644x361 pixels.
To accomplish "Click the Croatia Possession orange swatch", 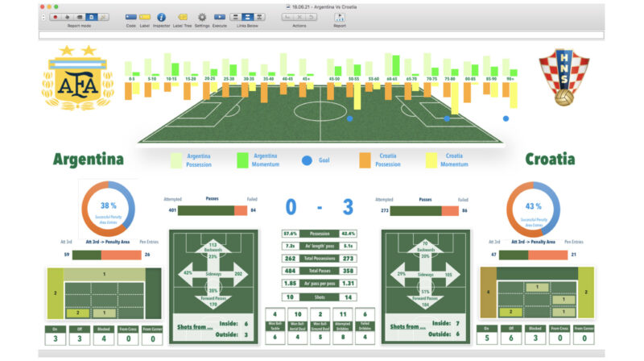I will tap(365, 160).
